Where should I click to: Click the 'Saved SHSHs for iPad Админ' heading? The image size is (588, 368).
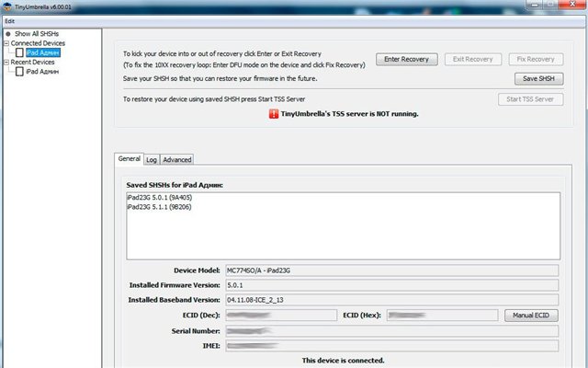(175, 185)
